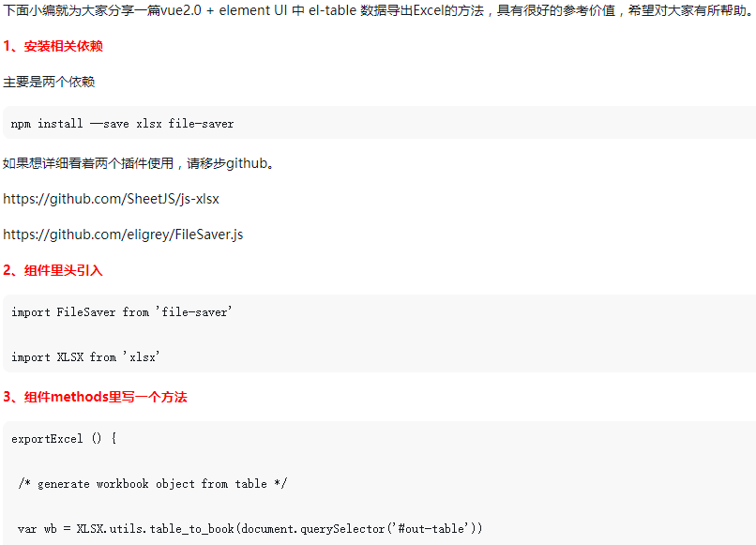Click the text 主要是两个依赖
The image size is (756, 545).
(x=49, y=82)
